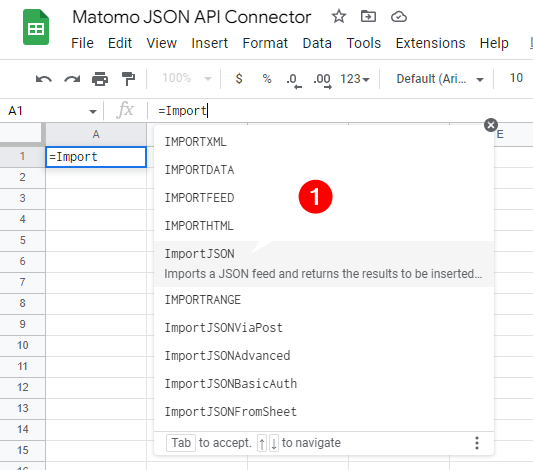Select column A header
Viewport: 533px width, 470px height.
coord(96,135)
